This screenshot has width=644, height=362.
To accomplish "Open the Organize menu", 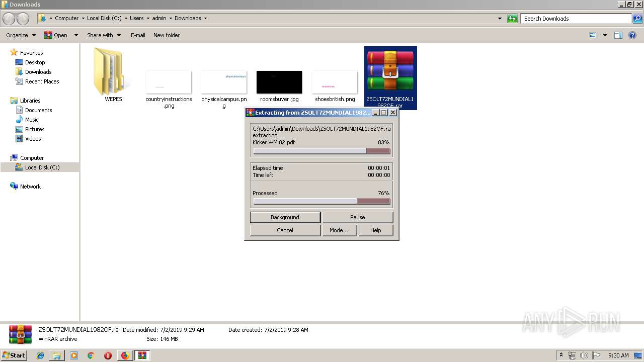I will click(x=21, y=35).
